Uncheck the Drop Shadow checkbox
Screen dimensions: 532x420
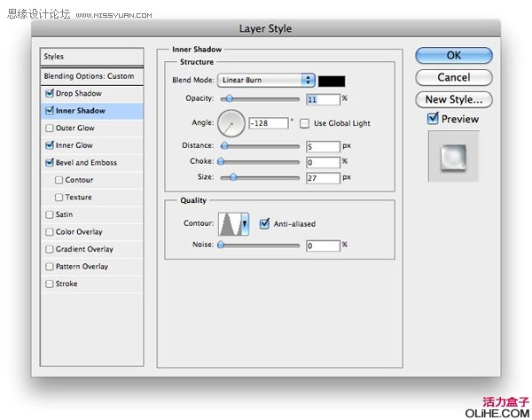[50, 93]
